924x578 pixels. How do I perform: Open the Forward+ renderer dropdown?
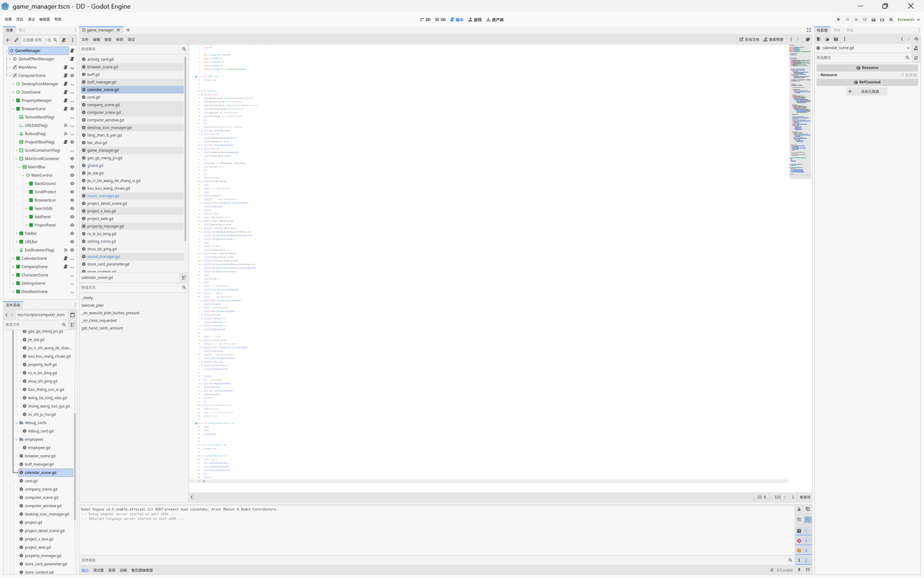pyautogui.click(x=908, y=20)
